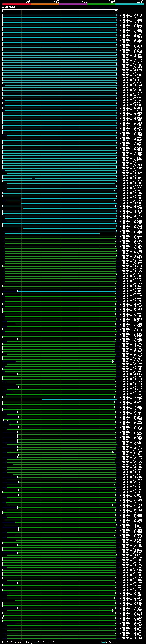Select hit label UniRef100_P93369

coord(131,53)
